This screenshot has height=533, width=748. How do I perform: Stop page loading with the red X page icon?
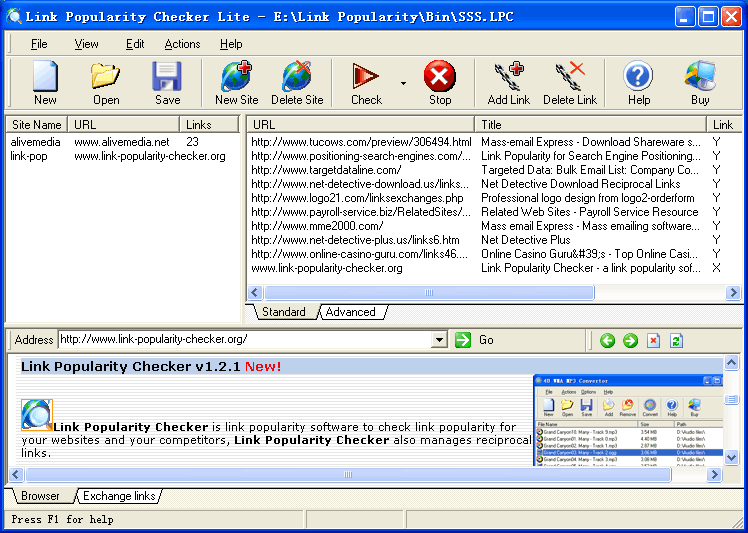[x=653, y=340]
